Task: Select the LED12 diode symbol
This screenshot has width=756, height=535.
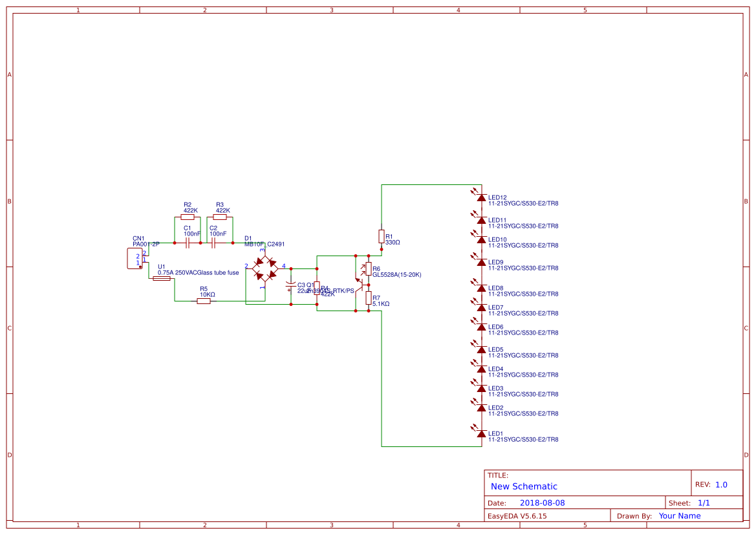Action: point(481,197)
